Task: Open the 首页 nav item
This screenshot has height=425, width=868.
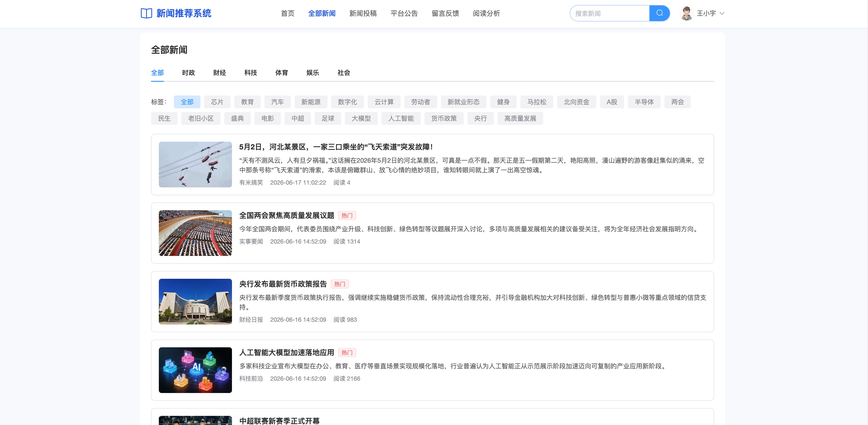Action: point(288,13)
